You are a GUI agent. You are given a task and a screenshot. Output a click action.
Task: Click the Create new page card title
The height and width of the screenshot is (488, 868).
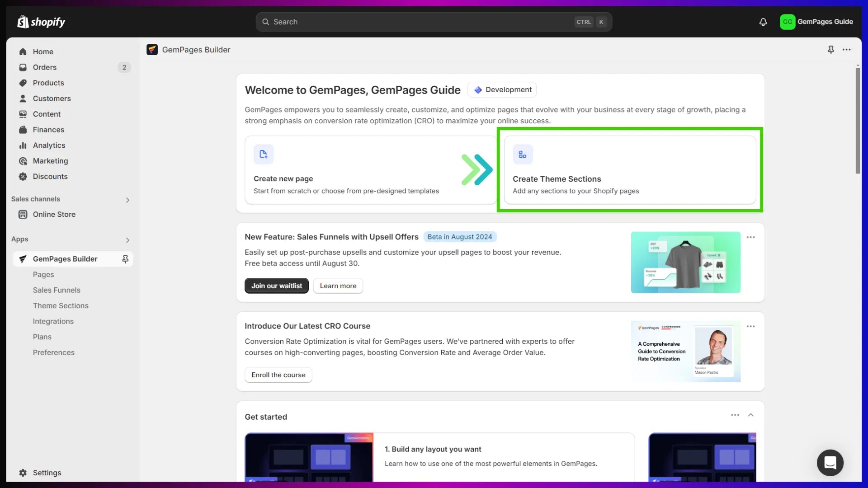point(283,178)
